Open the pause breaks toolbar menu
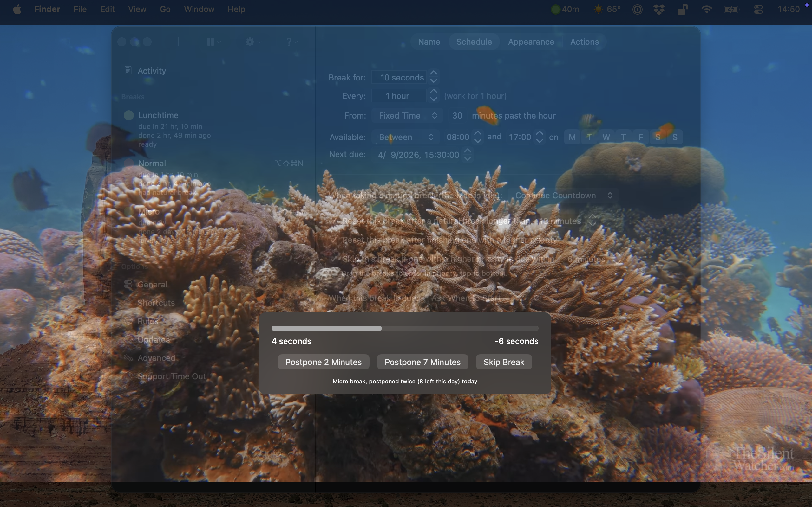Image resolution: width=812 pixels, height=507 pixels. (213, 42)
